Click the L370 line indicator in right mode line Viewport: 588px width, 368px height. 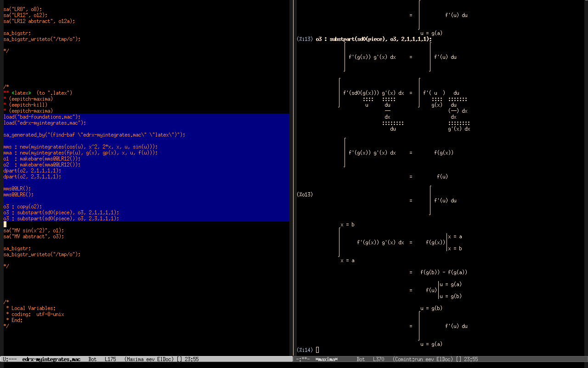pos(379,359)
